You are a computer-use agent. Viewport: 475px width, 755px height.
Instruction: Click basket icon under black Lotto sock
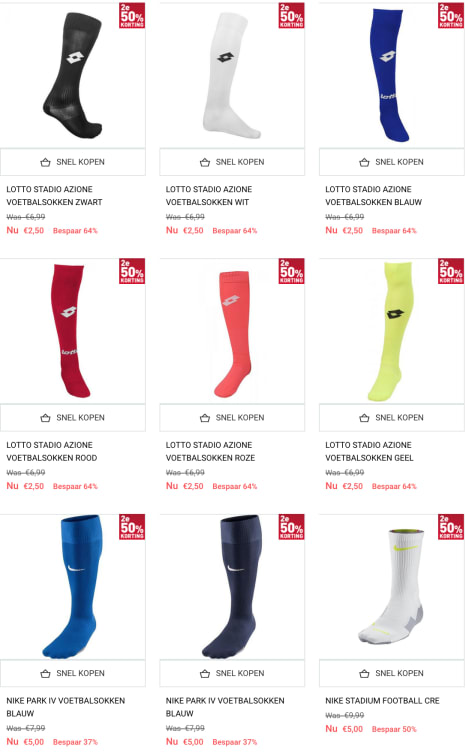pyautogui.click(x=45, y=162)
